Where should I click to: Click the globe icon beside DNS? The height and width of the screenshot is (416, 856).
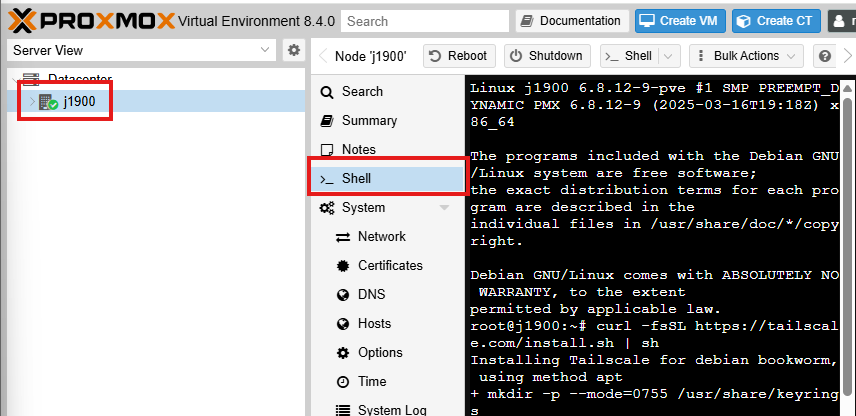tap(343, 295)
